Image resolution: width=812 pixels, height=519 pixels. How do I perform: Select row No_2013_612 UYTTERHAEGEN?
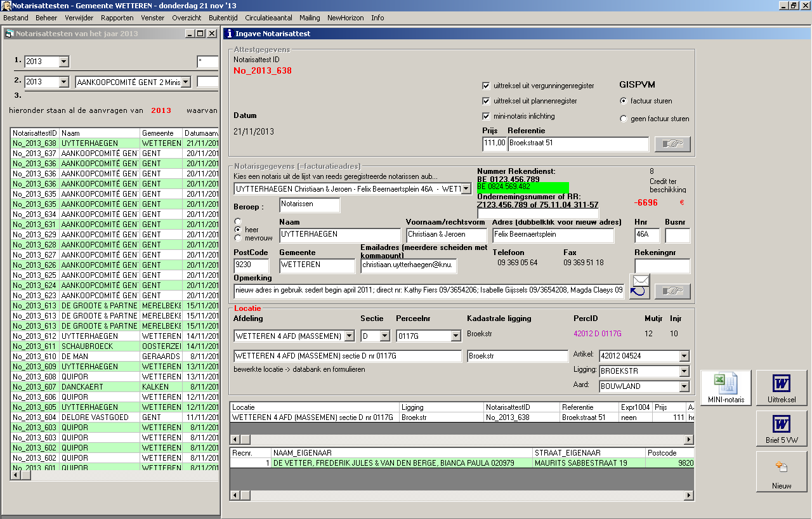click(114, 336)
